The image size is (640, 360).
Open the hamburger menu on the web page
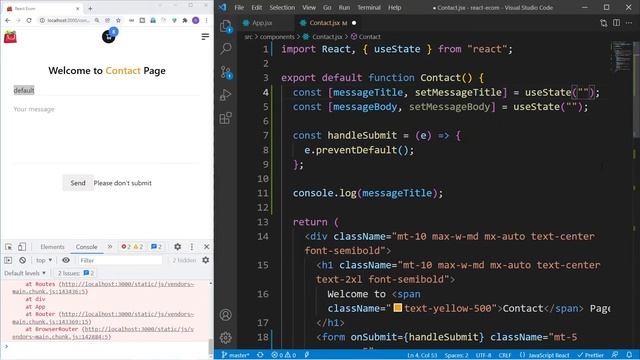pyautogui.click(x=205, y=37)
